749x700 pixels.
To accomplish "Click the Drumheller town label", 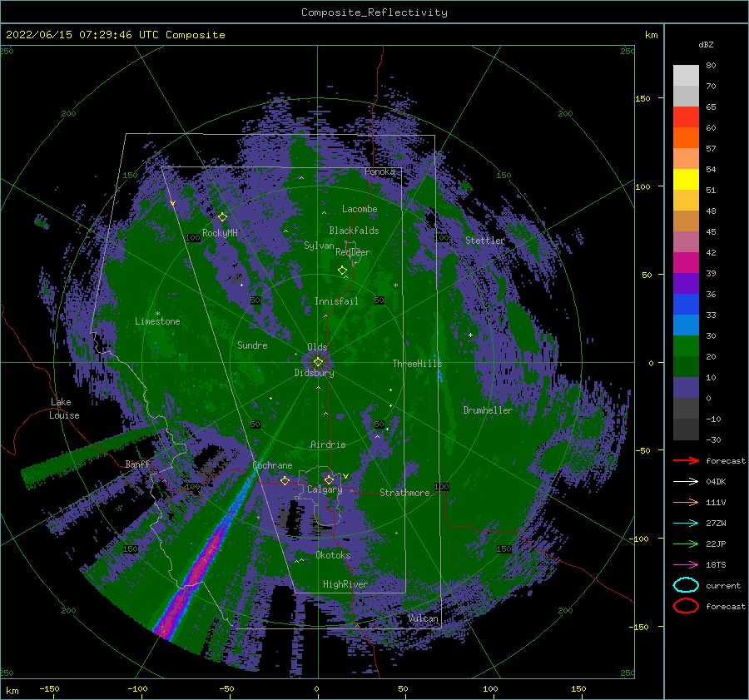I will (x=488, y=410).
